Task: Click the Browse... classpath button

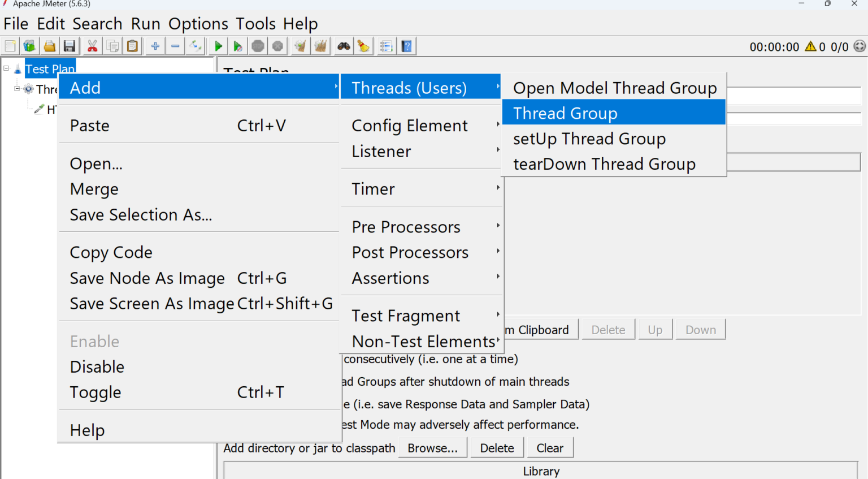Action: (x=432, y=447)
